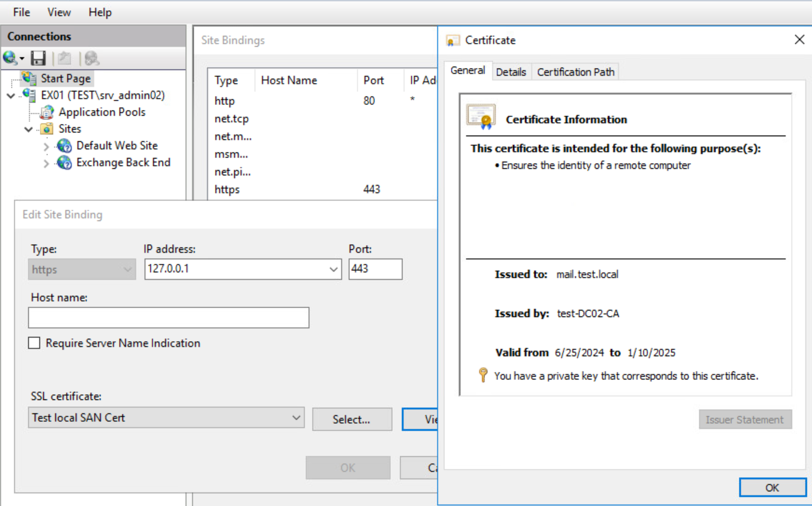812x506 pixels.
Task: Open the IP address dropdown
Action: pyautogui.click(x=333, y=269)
